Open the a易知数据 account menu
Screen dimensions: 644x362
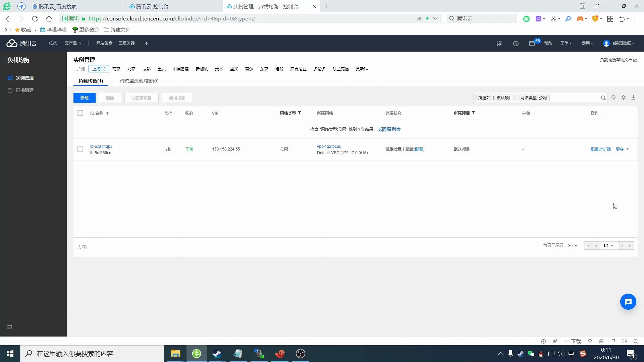pyautogui.click(x=619, y=43)
